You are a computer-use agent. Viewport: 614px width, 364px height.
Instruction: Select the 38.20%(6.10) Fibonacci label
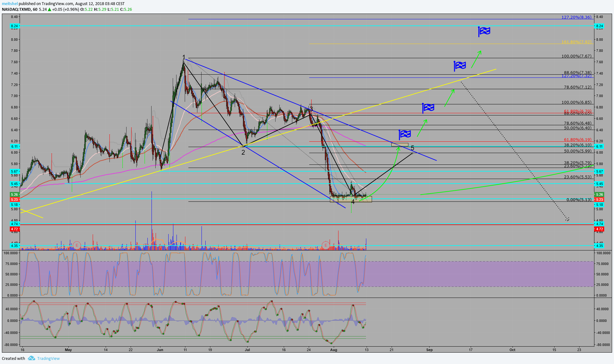coord(578,145)
